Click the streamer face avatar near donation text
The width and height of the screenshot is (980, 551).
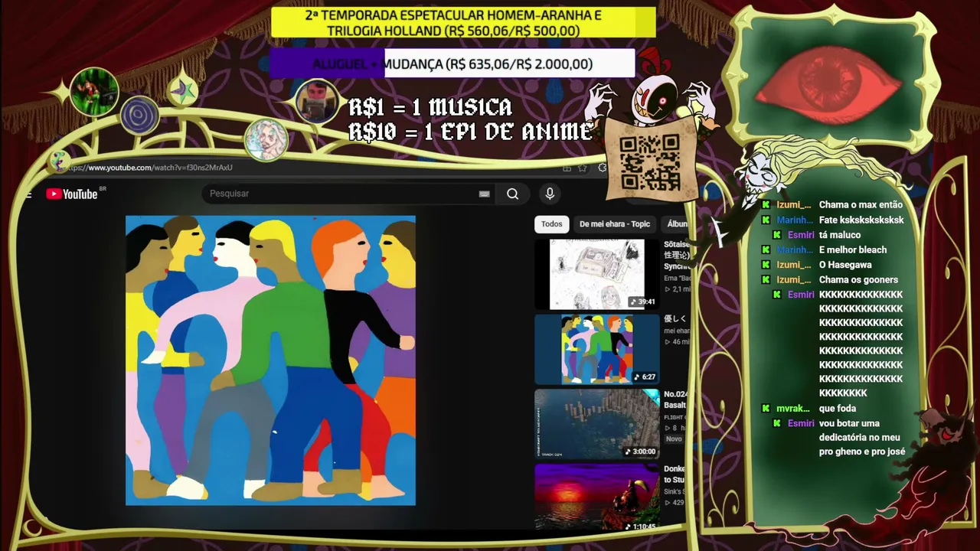point(317,101)
